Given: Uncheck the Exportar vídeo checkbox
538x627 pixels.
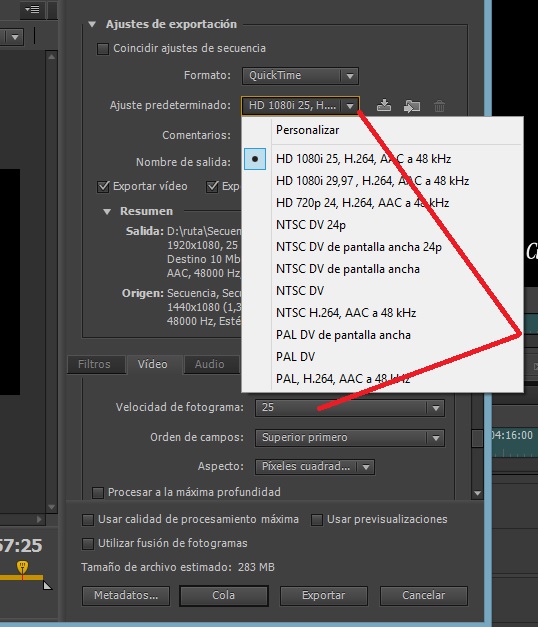Looking at the screenshot, I should tap(103, 187).
